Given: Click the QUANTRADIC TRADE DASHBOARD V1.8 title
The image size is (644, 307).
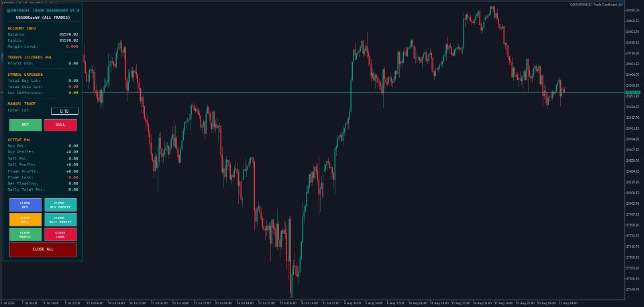Looking at the screenshot, I should click(43, 10).
